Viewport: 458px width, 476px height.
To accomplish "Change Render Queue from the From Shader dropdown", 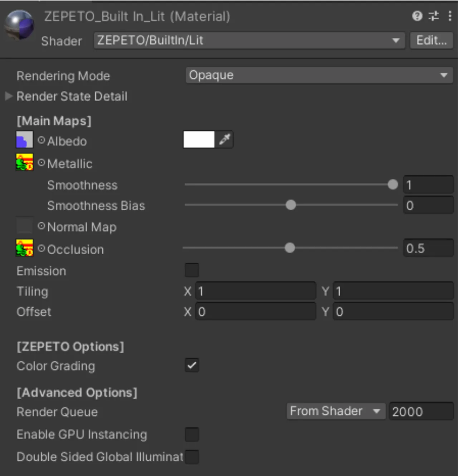I will pos(335,411).
